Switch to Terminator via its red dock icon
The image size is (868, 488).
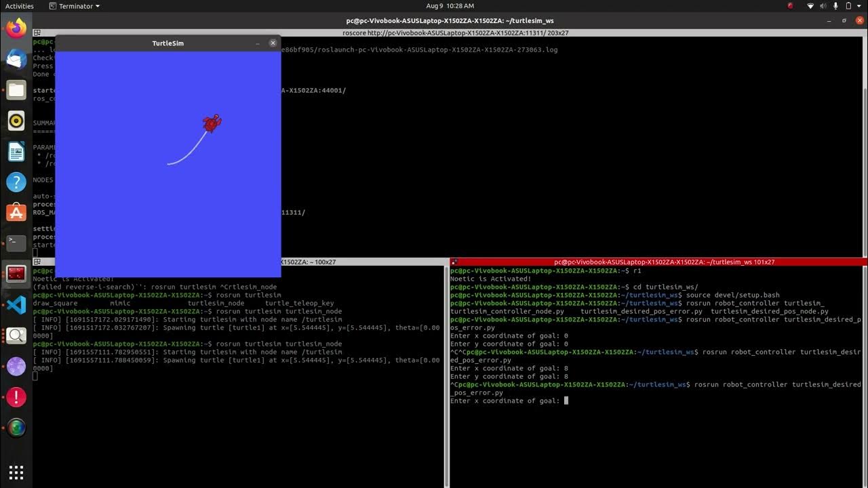(x=16, y=274)
